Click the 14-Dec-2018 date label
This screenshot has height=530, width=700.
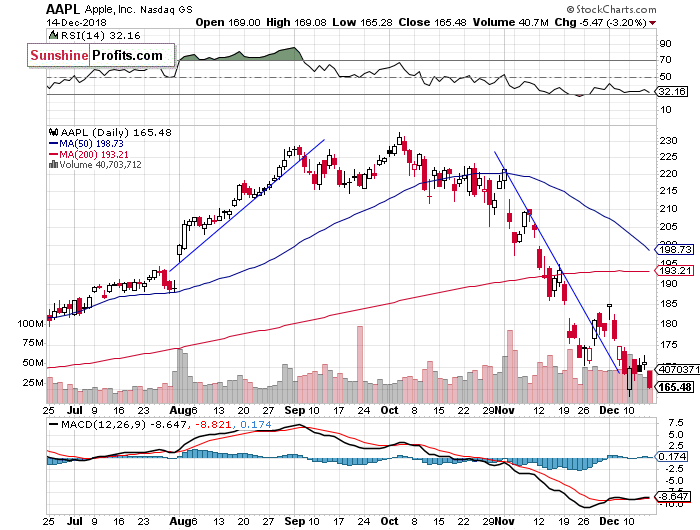76,22
